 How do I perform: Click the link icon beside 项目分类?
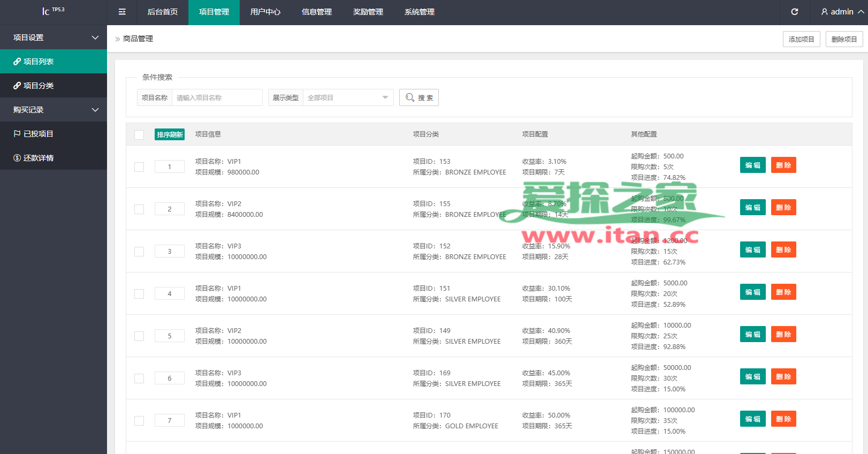tap(17, 86)
